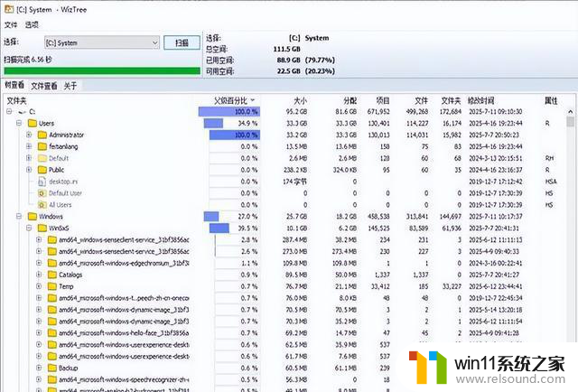Switch to the 树查看 tab
Viewport: 578px width, 392px height.
pos(14,85)
